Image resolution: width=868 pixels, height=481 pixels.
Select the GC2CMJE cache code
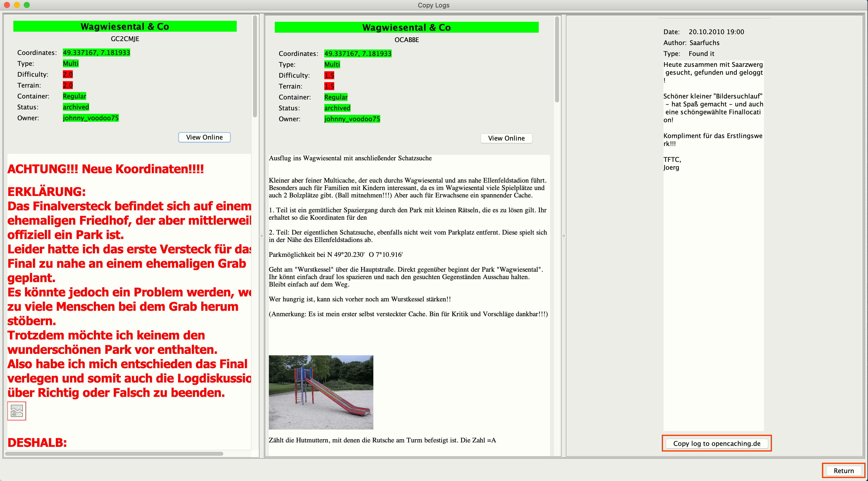pos(125,39)
